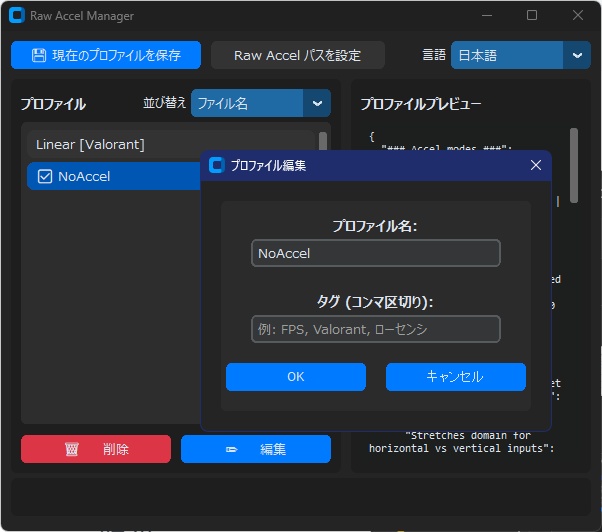Click the profile list scrollbar
602x532 pixels.
tap(323, 141)
